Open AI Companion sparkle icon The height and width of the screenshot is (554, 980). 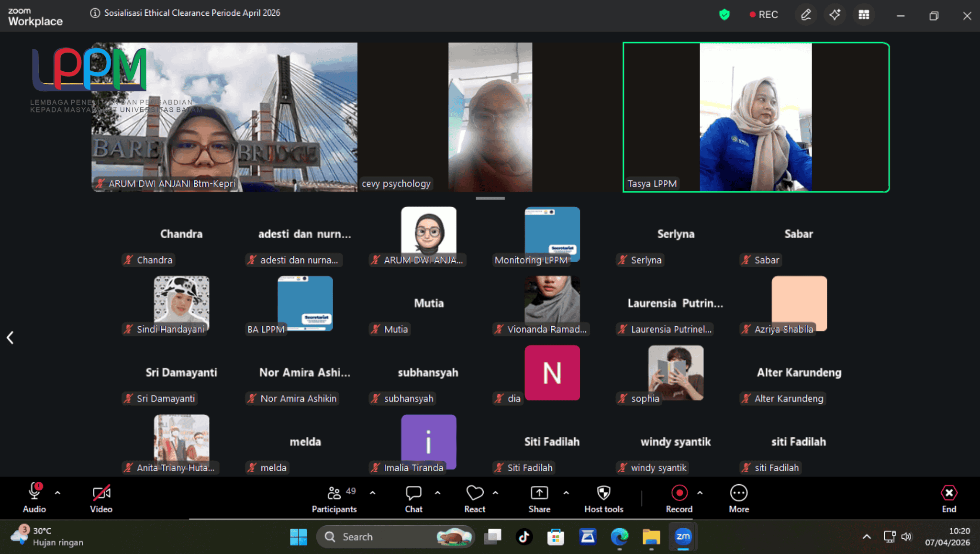(x=835, y=15)
